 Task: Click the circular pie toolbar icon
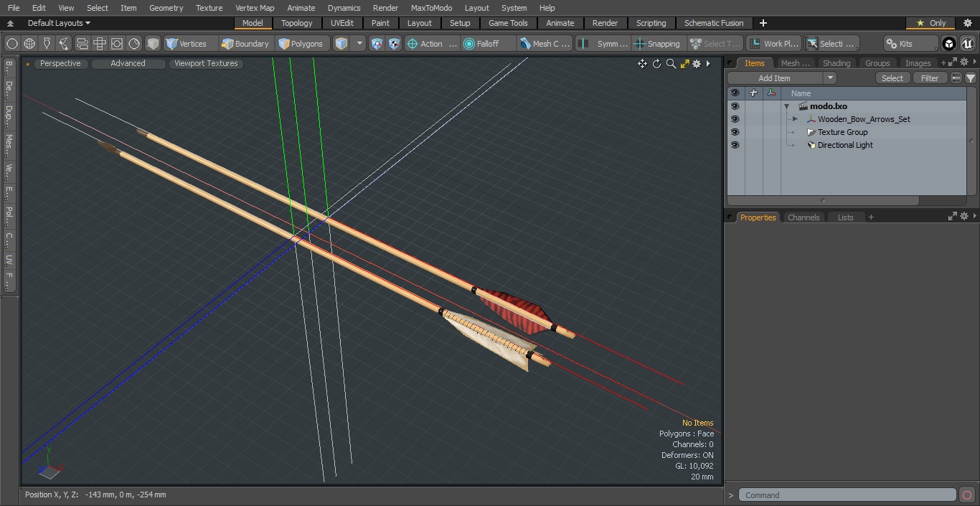[x=134, y=44]
